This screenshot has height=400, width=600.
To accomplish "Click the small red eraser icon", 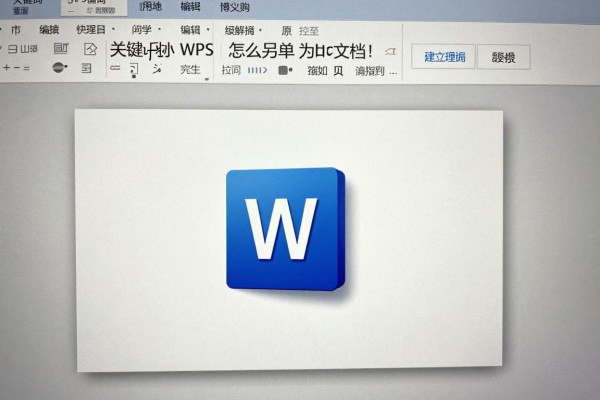I will tap(391, 51).
